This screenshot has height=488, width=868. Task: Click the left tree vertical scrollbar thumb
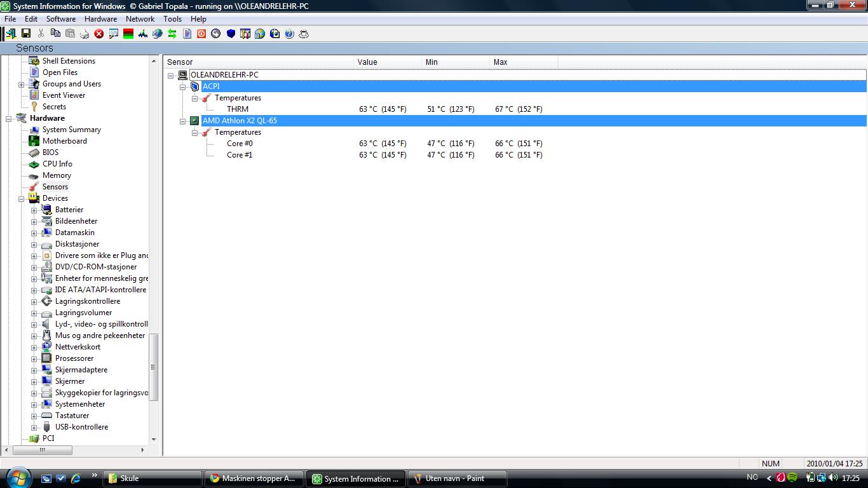tap(153, 367)
